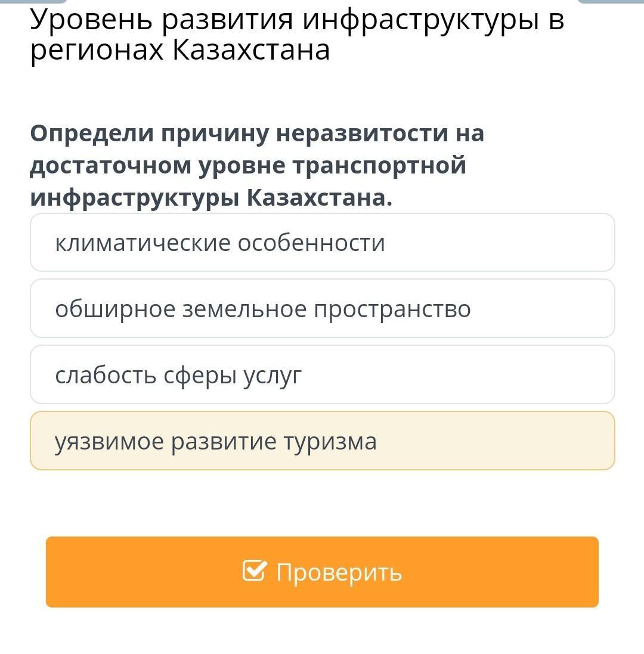This screenshot has height=654, width=644.
Task: Submit the answer with the Проверить button
Action: pos(322,572)
